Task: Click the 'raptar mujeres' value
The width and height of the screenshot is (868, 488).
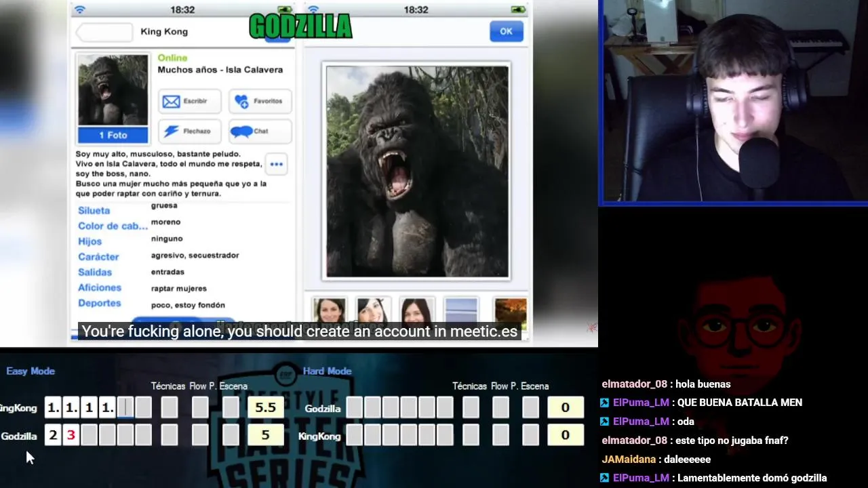Action: pos(178,289)
